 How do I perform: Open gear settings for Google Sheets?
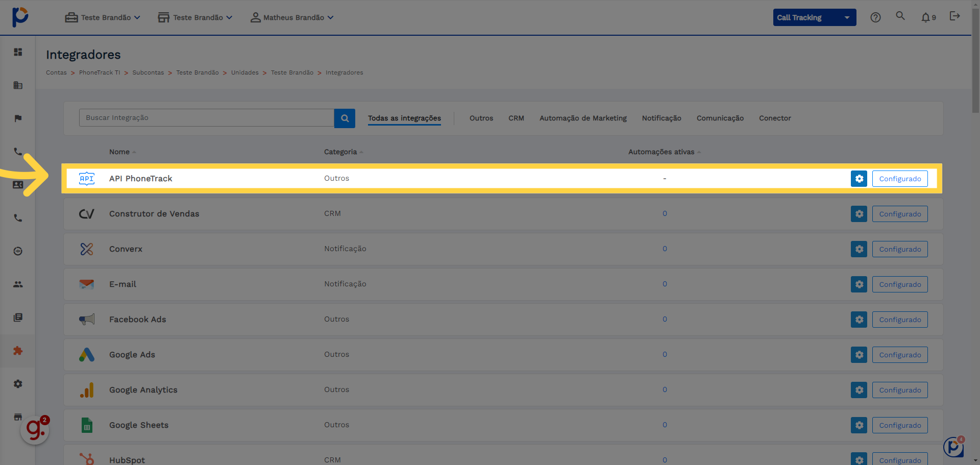(859, 425)
